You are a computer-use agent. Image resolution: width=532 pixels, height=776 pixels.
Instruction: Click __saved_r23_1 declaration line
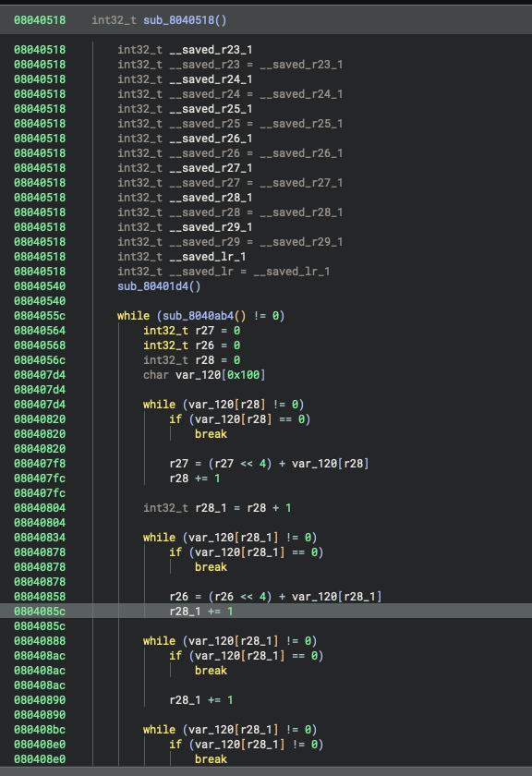pyautogui.click(x=185, y=50)
